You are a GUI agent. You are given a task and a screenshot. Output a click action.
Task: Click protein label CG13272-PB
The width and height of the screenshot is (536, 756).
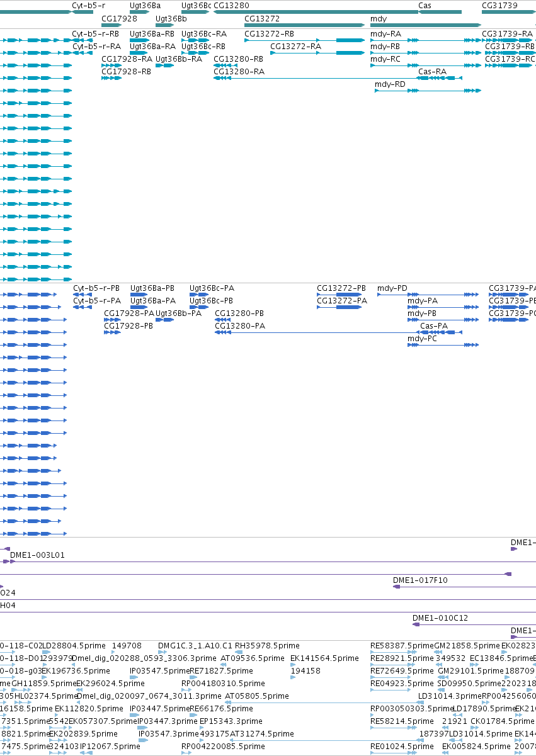[x=341, y=288]
